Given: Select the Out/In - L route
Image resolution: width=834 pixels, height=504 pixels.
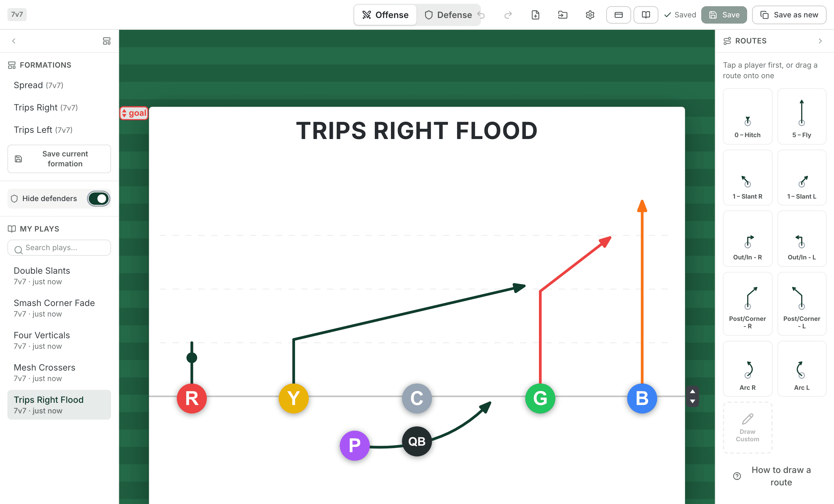Looking at the screenshot, I should [801, 239].
